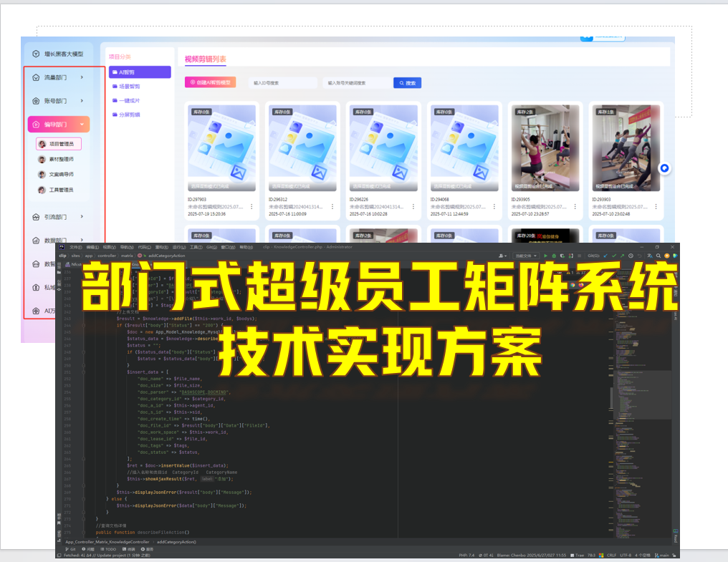Open the TODO tool window tab
Viewport: 728px width, 562px height.
(x=108, y=549)
